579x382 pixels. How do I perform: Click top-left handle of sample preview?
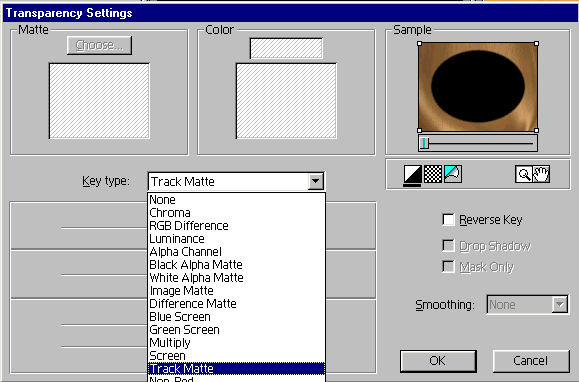tap(419, 44)
